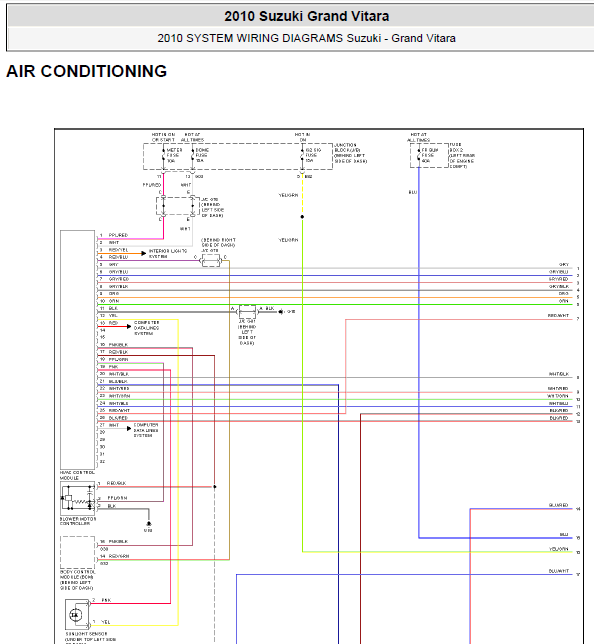The width and height of the screenshot is (594, 644).
Task: Click the IG2 SIG FUSE symbol
Action: (302, 156)
